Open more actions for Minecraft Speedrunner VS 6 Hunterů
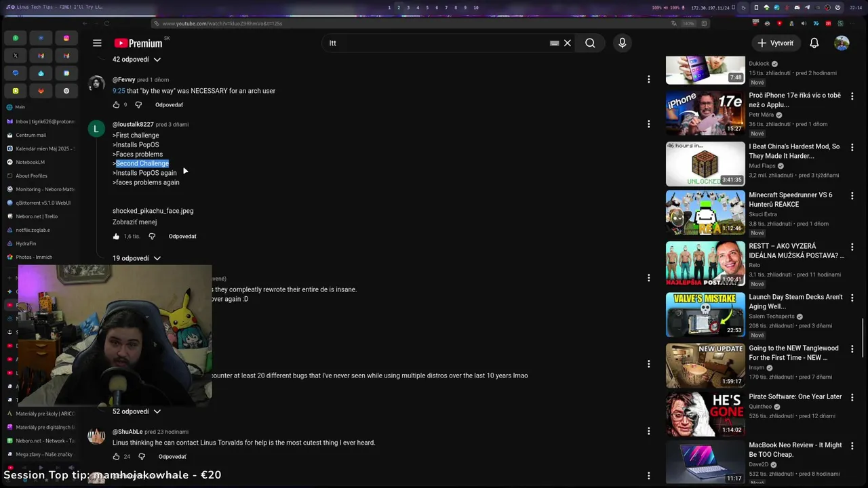 (x=852, y=196)
